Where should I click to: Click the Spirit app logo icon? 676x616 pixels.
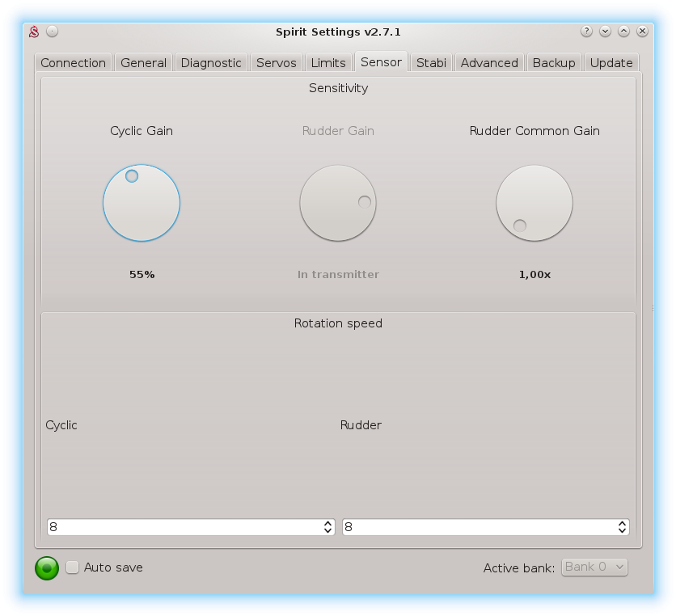(x=34, y=32)
